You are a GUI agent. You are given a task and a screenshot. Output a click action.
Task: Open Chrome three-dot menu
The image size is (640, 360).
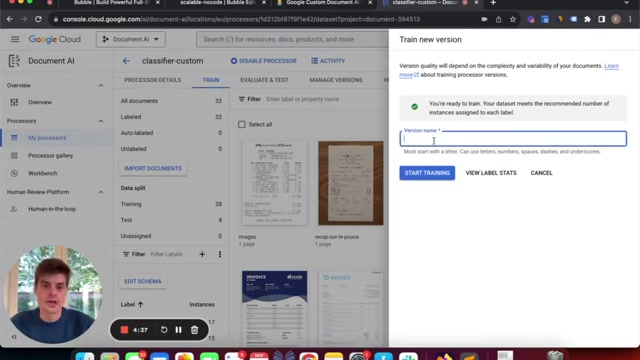click(630, 19)
